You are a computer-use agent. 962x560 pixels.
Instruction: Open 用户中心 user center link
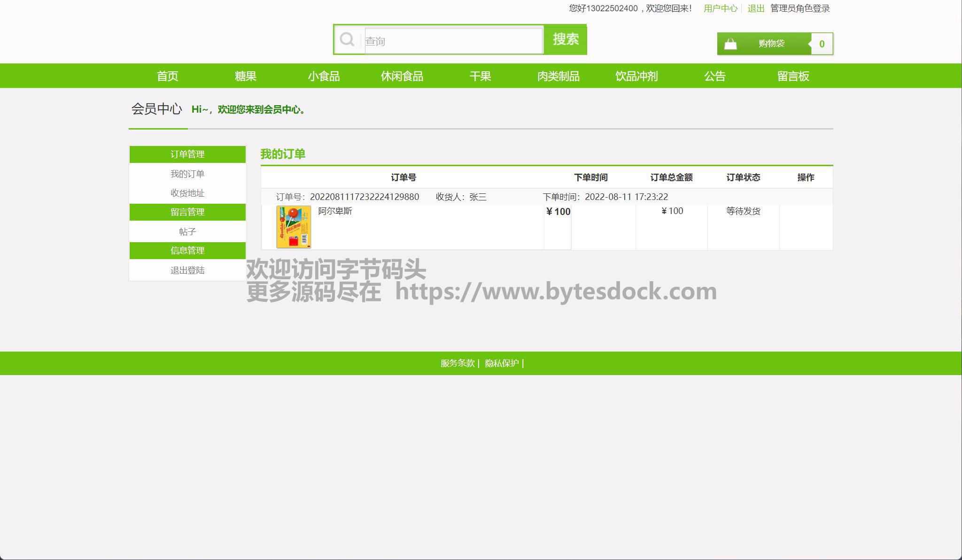tap(720, 8)
